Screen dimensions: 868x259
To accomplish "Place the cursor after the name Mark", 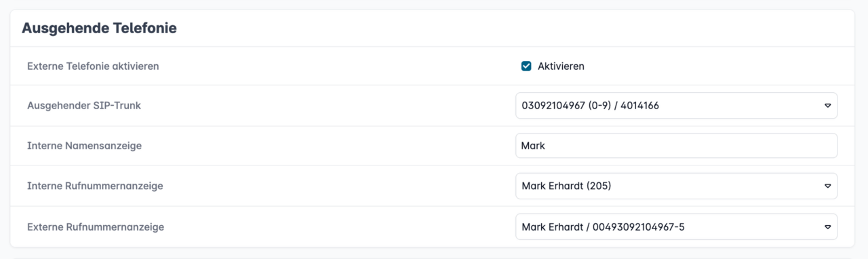I will (546, 146).
